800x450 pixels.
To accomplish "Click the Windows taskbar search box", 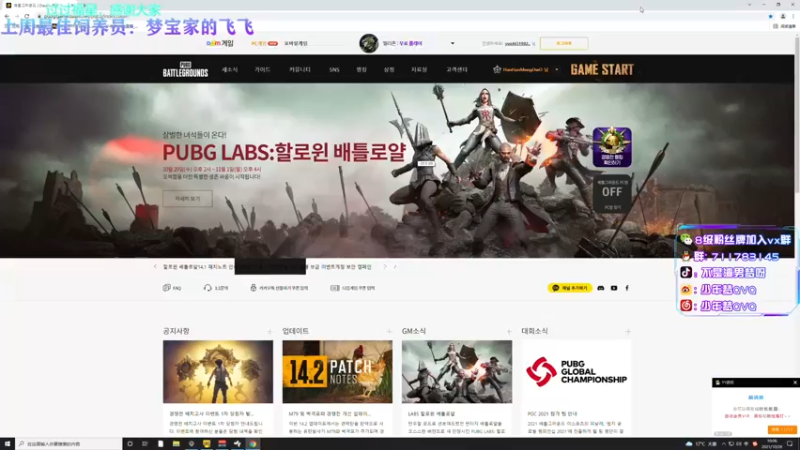I will point(68,444).
